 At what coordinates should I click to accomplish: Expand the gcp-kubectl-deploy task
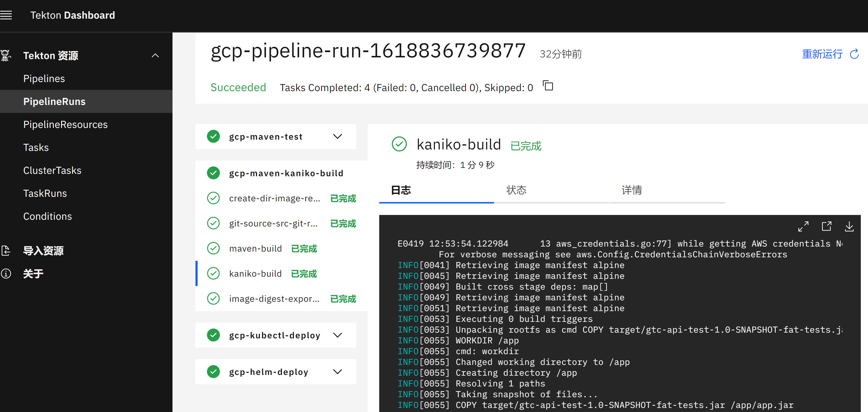pos(337,335)
